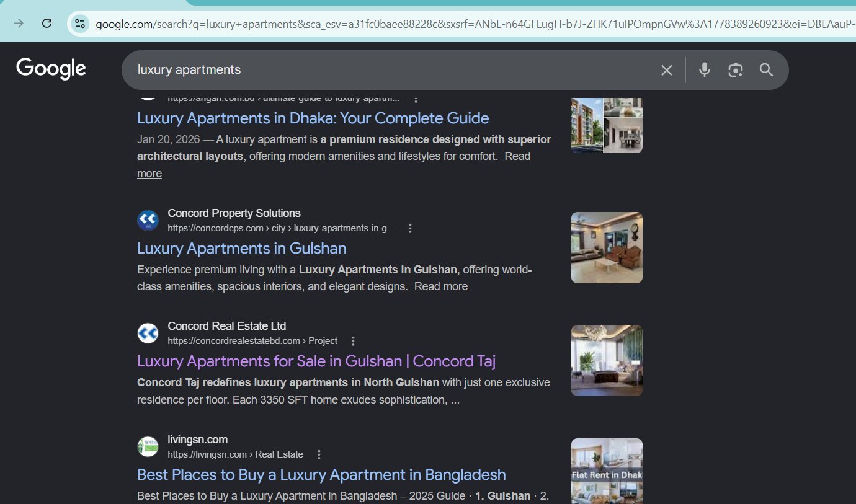Open the livingsn.com favicon
This screenshot has width=856, height=504.
tap(148, 447)
